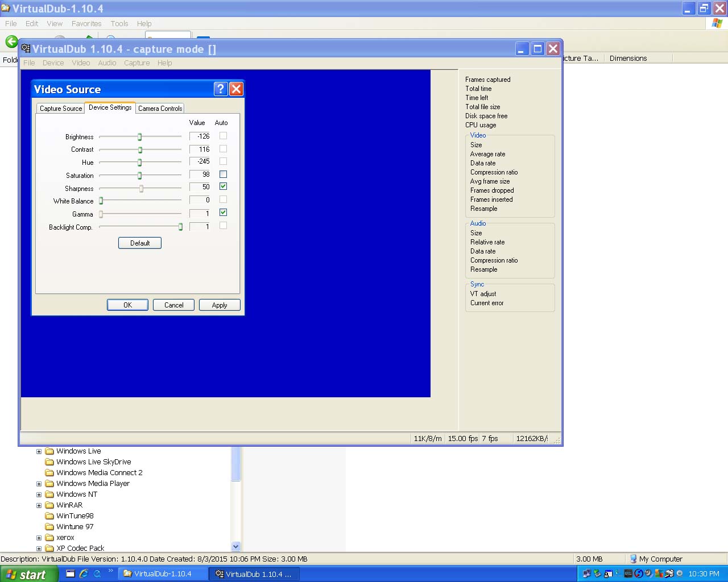The height and width of the screenshot is (582, 728).
Task: Open the Device menu in VirtualDub
Action: pos(53,63)
